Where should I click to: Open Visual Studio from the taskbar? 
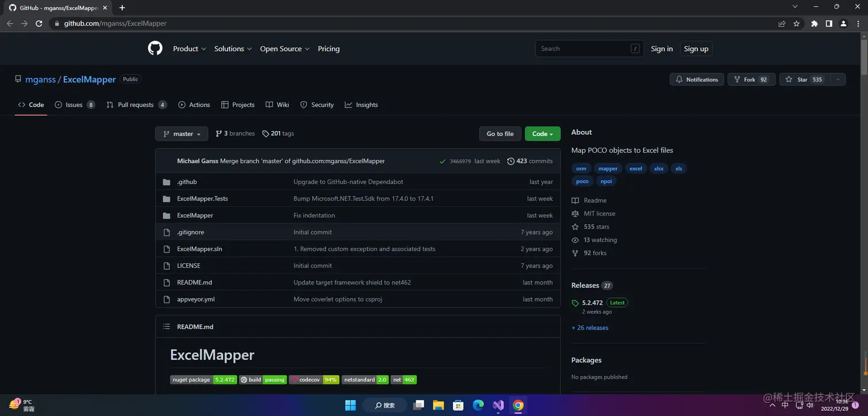[498, 405]
